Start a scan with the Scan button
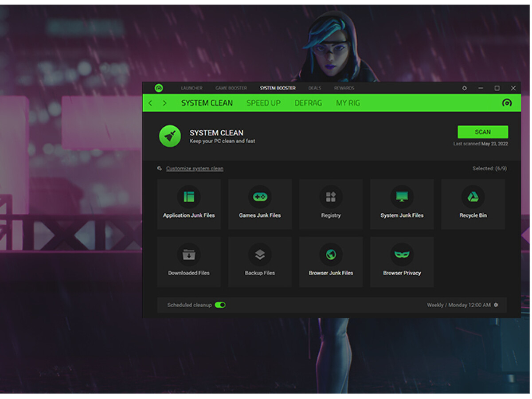 [483, 132]
